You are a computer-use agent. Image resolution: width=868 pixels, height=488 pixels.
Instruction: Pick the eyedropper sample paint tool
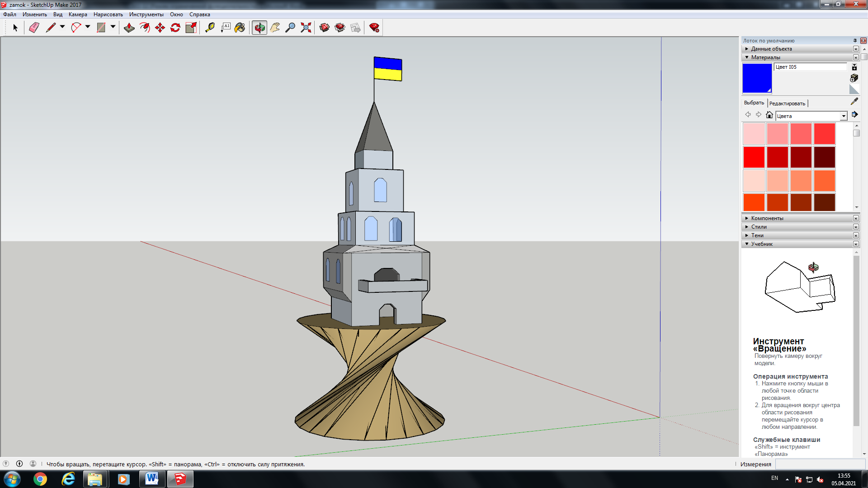(854, 101)
